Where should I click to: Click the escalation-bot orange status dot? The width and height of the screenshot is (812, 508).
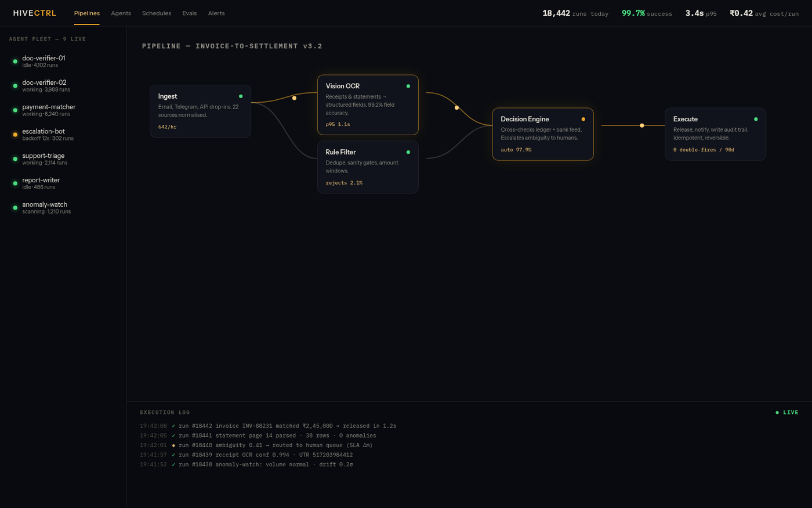click(x=15, y=135)
